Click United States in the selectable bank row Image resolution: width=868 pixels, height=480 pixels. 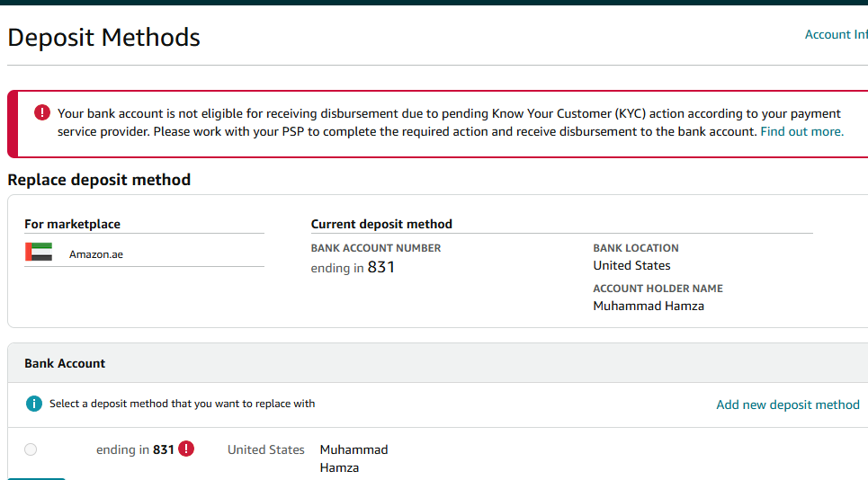coord(265,449)
